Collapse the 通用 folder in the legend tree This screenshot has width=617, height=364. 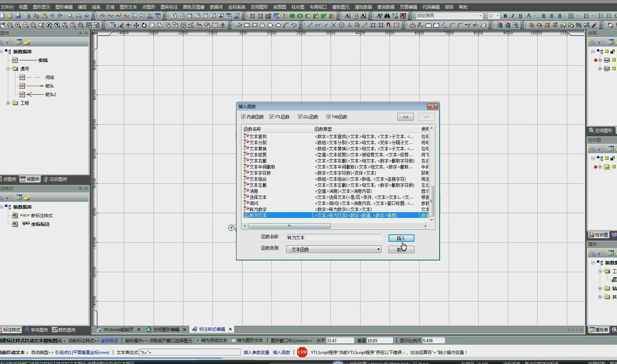click(8, 69)
